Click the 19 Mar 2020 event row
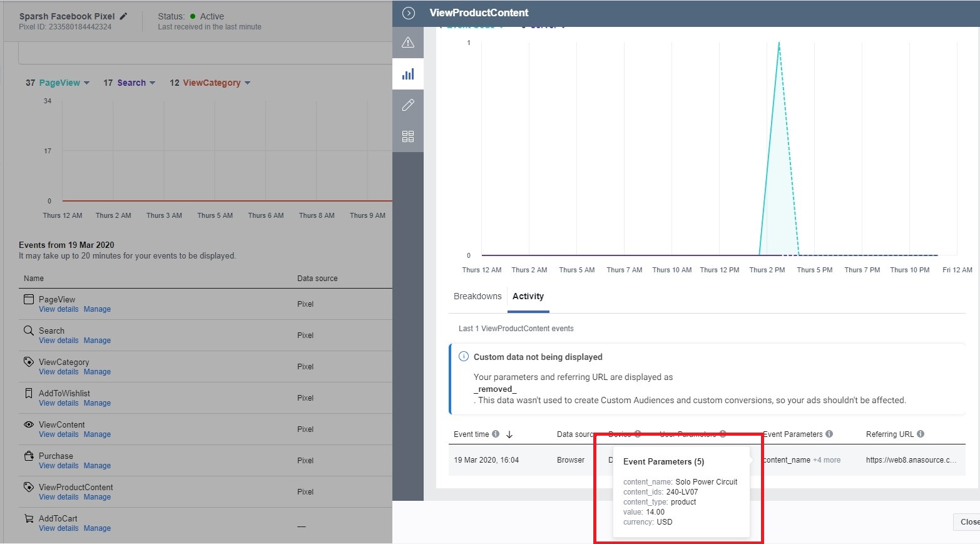 [486, 460]
